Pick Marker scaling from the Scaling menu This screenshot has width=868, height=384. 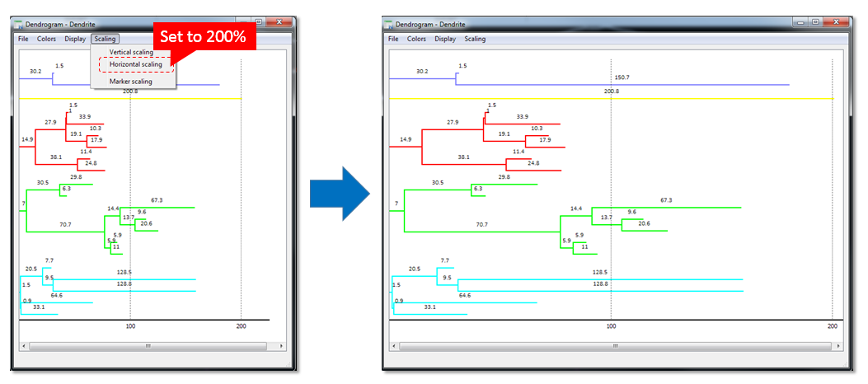pos(130,82)
